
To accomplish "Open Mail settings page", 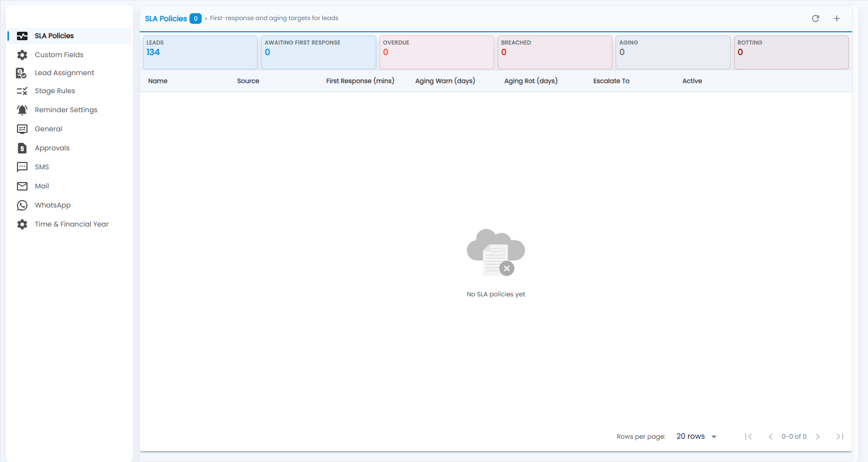I will pos(69,186).
